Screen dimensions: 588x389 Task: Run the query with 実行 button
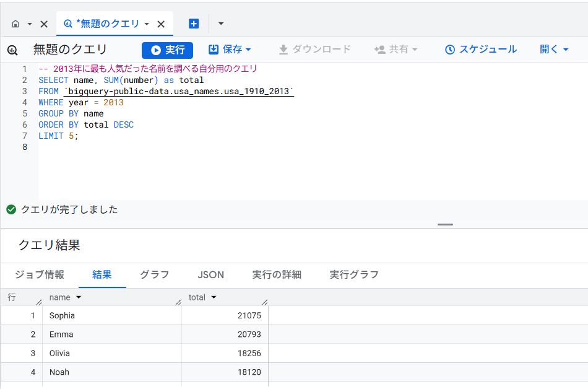pyautogui.click(x=167, y=50)
